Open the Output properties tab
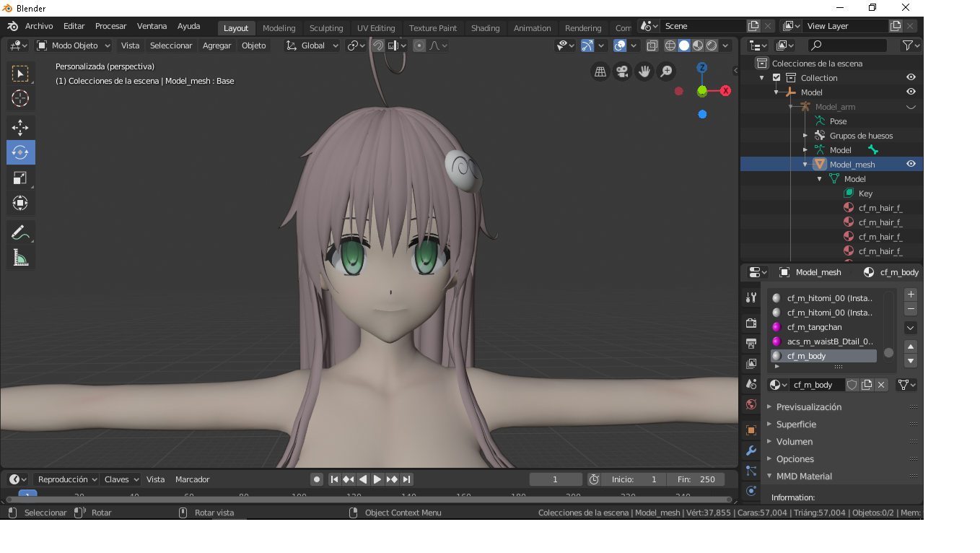The image size is (980, 553). [751, 343]
